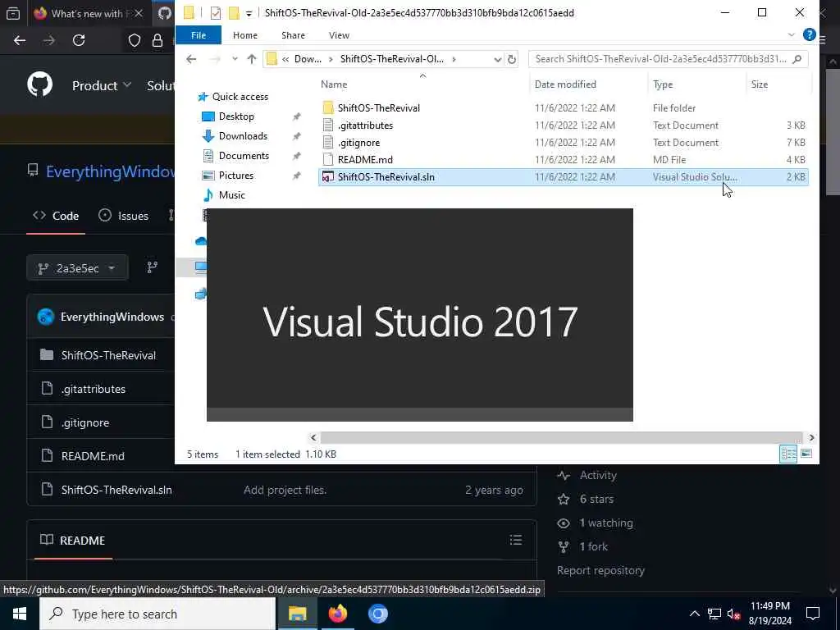Viewport: 840px width, 630px height.
Task: Go back in the Firefox browser
Action: pos(20,40)
